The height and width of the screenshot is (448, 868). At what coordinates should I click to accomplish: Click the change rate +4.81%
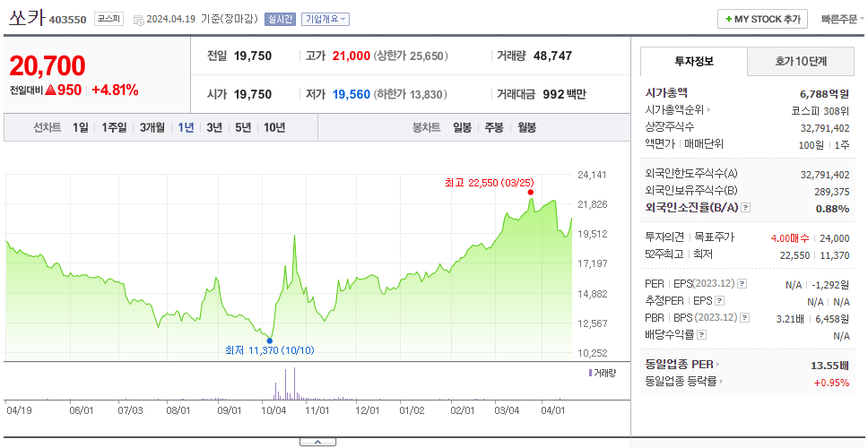(115, 90)
